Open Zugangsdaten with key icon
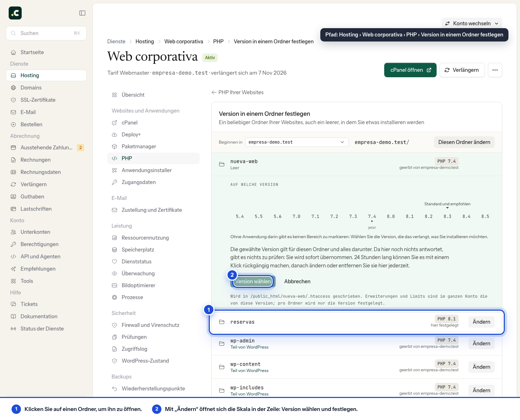The width and height of the screenshot is (520, 420). (x=153, y=182)
